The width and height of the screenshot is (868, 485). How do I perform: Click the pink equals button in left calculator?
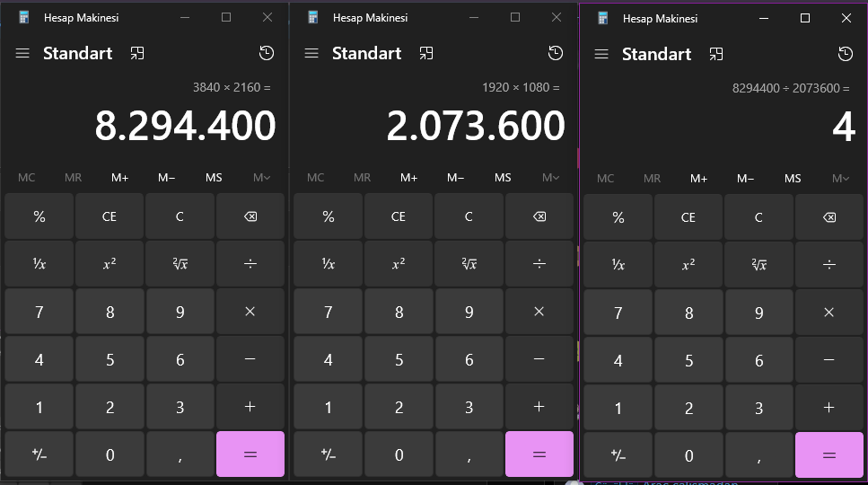click(x=250, y=454)
